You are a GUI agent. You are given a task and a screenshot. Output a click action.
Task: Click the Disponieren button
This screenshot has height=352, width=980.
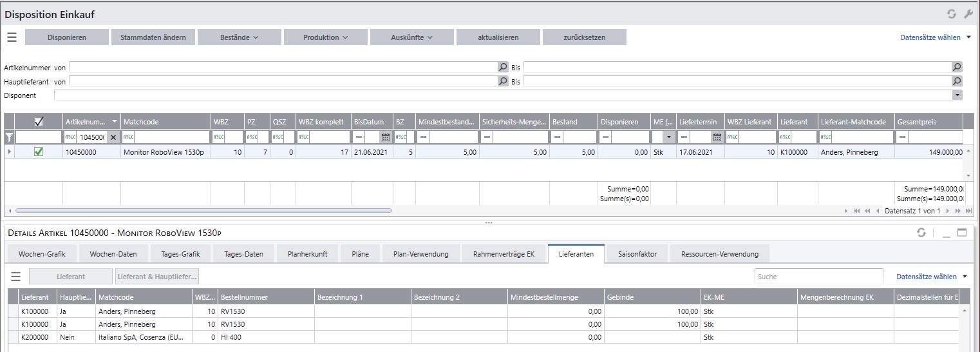tap(67, 37)
